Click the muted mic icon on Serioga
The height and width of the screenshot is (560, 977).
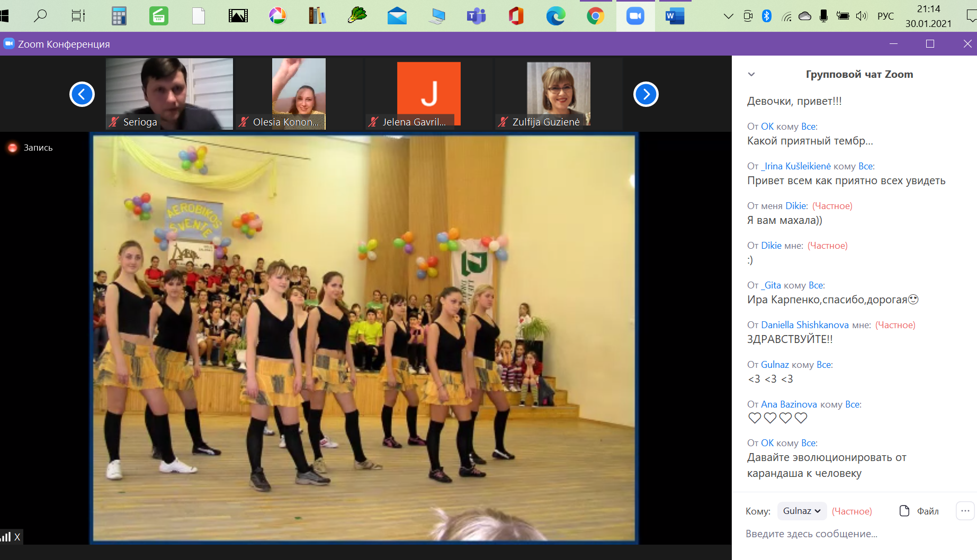click(x=114, y=122)
